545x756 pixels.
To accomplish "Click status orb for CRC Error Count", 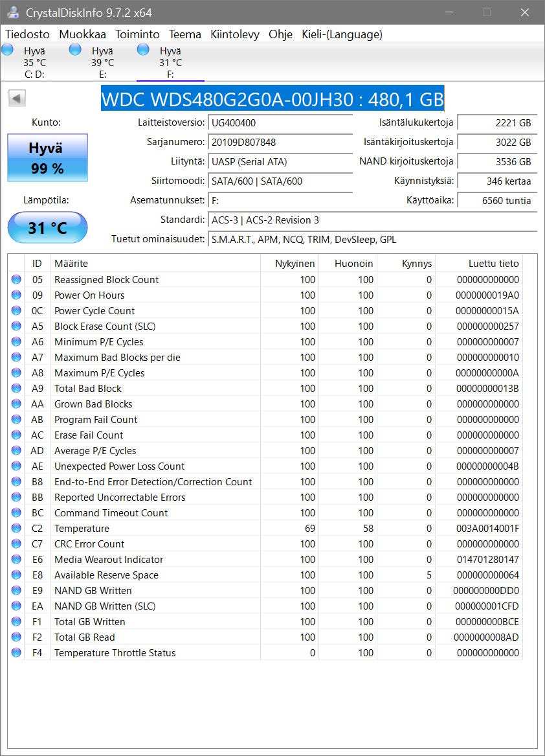I will click(16, 544).
